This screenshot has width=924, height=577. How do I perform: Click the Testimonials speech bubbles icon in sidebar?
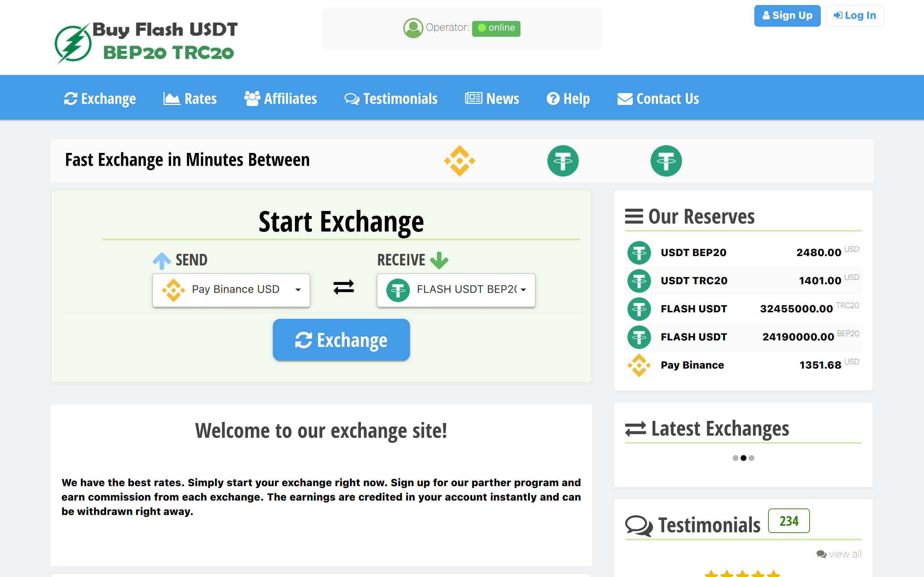pos(638,526)
